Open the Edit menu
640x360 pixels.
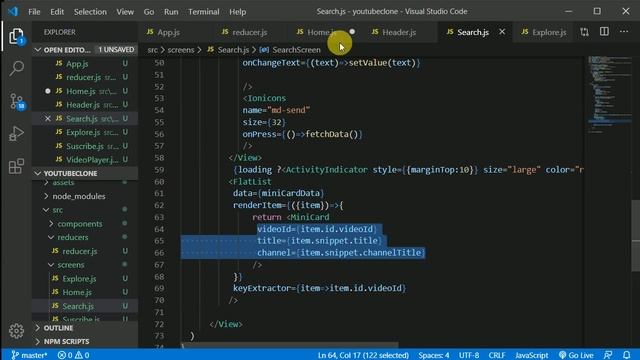[57, 12]
